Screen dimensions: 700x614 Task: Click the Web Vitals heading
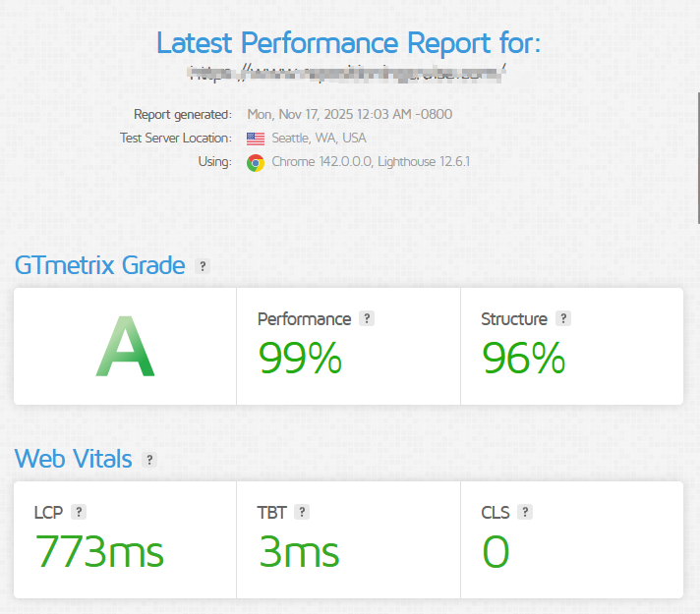tap(73, 459)
